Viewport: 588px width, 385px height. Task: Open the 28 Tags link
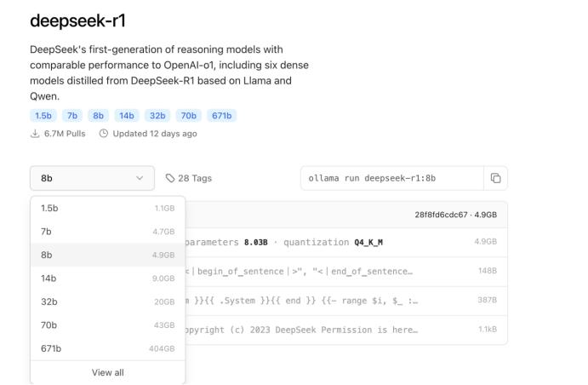pos(188,178)
